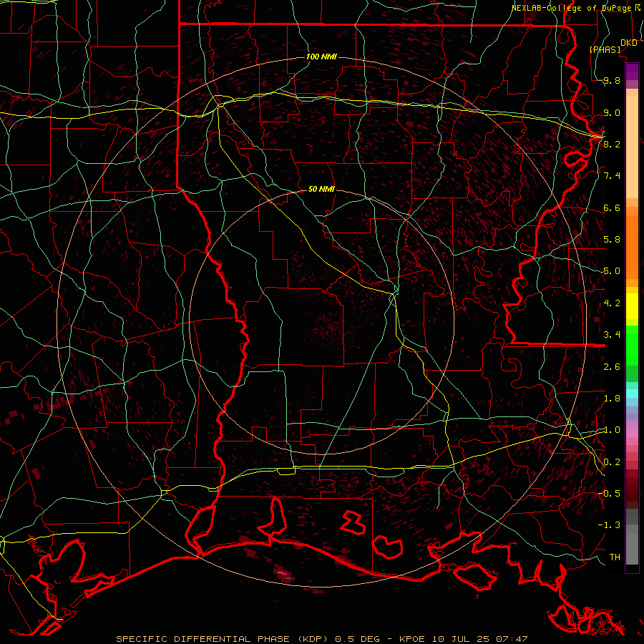The height and width of the screenshot is (644, 644).
Task: Select the 2.6 legend value
Action: [612, 366]
